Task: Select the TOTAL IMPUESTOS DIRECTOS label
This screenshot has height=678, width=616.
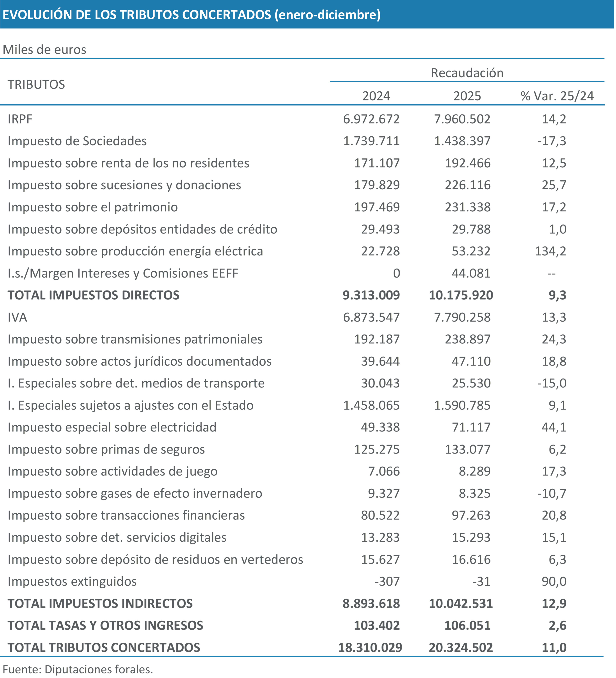Action: pyautogui.click(x=94, y=295)
